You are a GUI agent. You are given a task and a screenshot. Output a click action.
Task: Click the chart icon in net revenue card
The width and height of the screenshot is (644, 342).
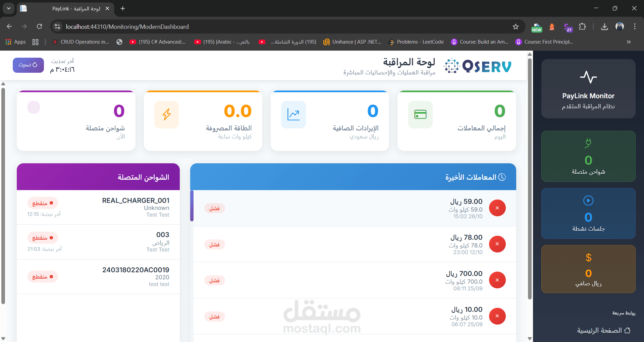[293, 115]
